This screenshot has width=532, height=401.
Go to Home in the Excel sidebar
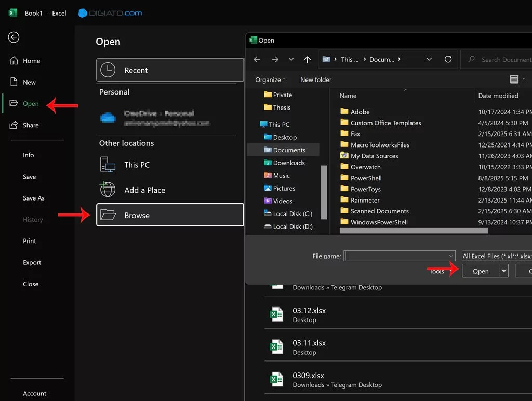(25, 61)
